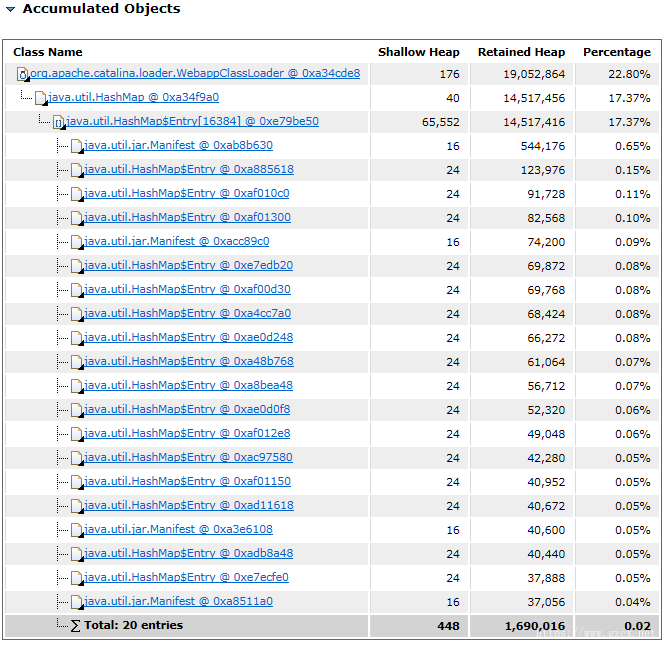Viewport: 667px width, 649px height.
Task: Click the Class Name column header
Action: pyautogui.click(x=48, y=52)
